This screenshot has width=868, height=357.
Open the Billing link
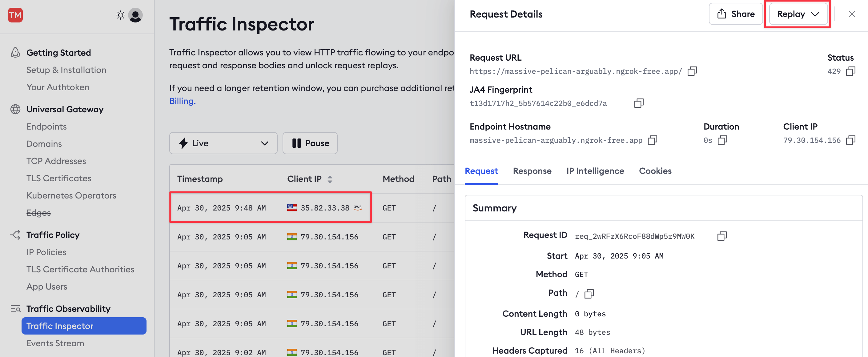[x=182, y=101]
